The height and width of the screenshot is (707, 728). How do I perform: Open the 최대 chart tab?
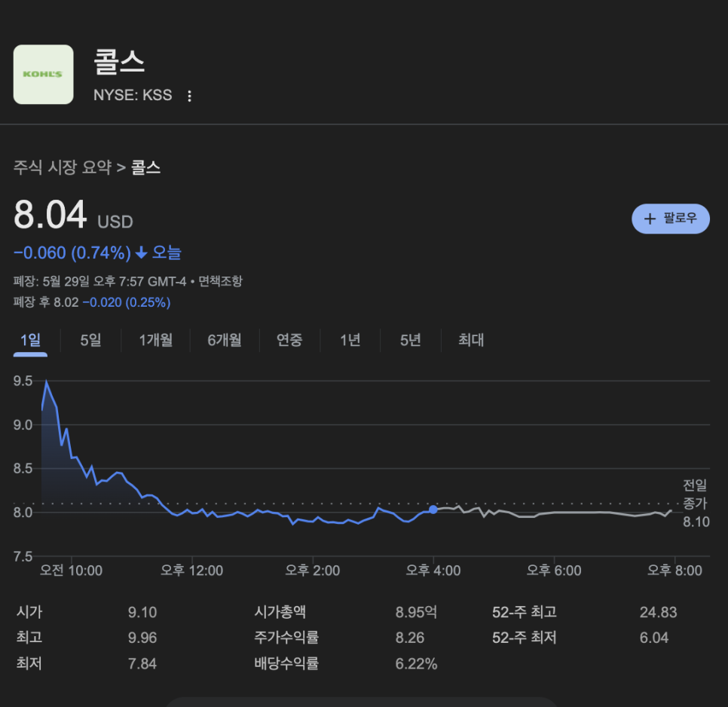coord(471,340)
